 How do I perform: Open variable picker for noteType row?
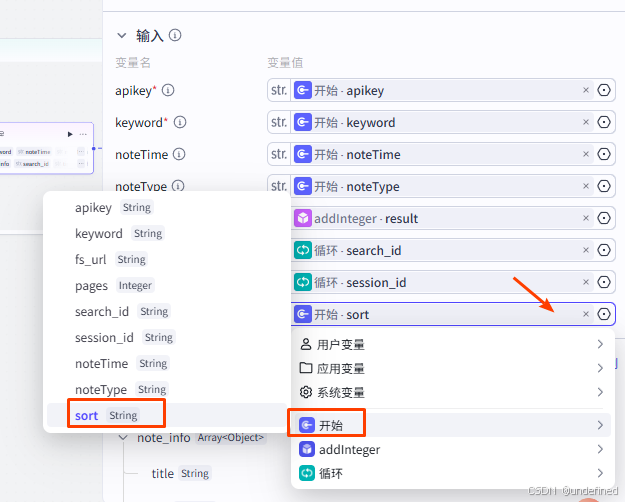pos(604,186)
